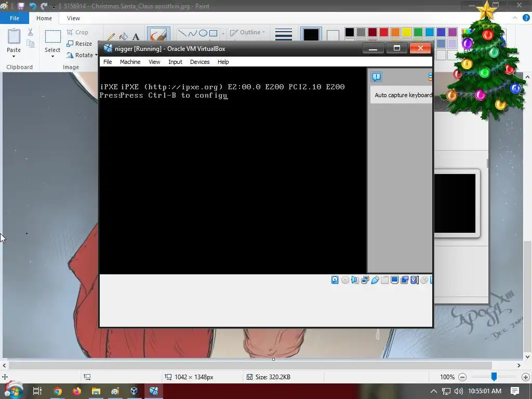
Task: Pick the green color in palette
Action: (418, 32)
